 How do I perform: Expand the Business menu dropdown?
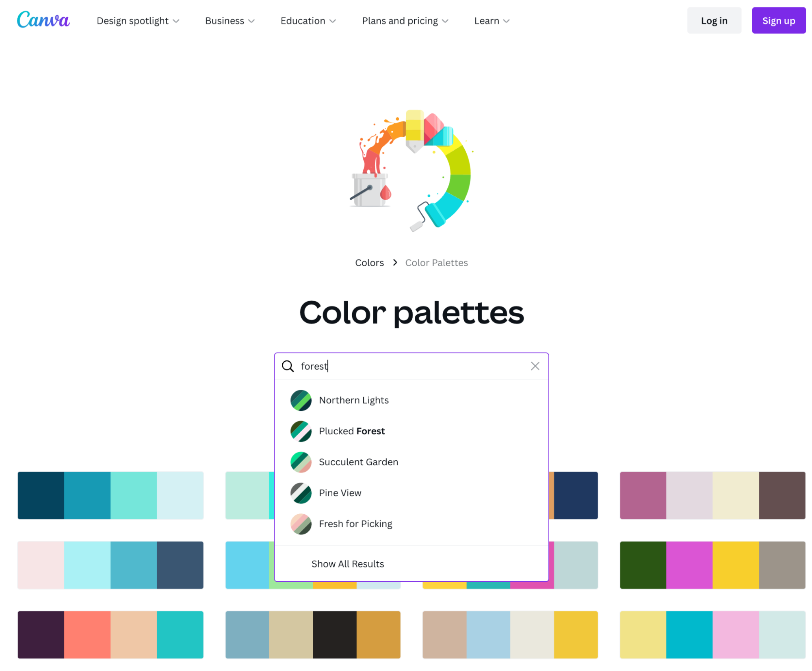point(230,20)
